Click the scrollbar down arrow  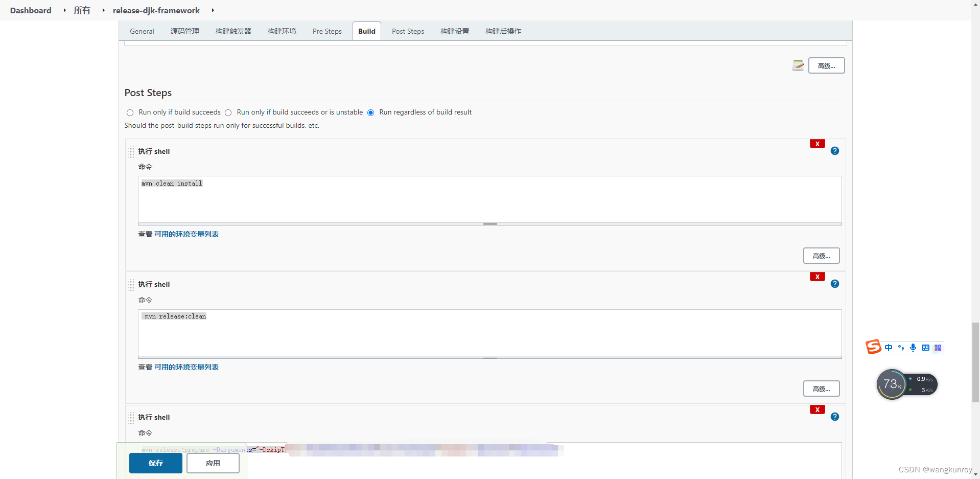tap(975, 474)
